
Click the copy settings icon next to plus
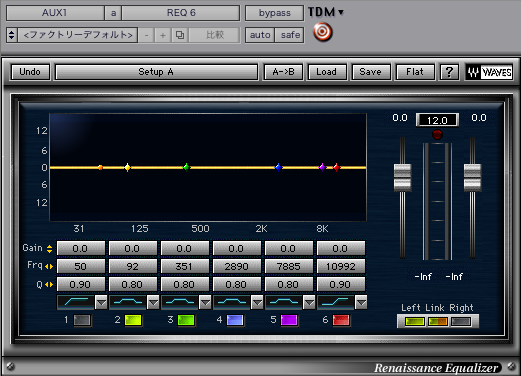(180, 35)
